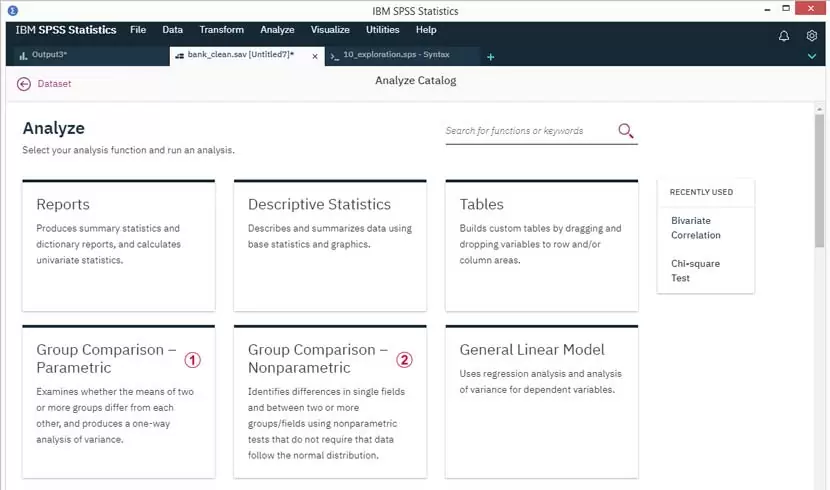This screenshot has height=490, width=830.
Task: Switch to 10_exploration.sps Syntax tab
Action: click(x=400, y=56)
